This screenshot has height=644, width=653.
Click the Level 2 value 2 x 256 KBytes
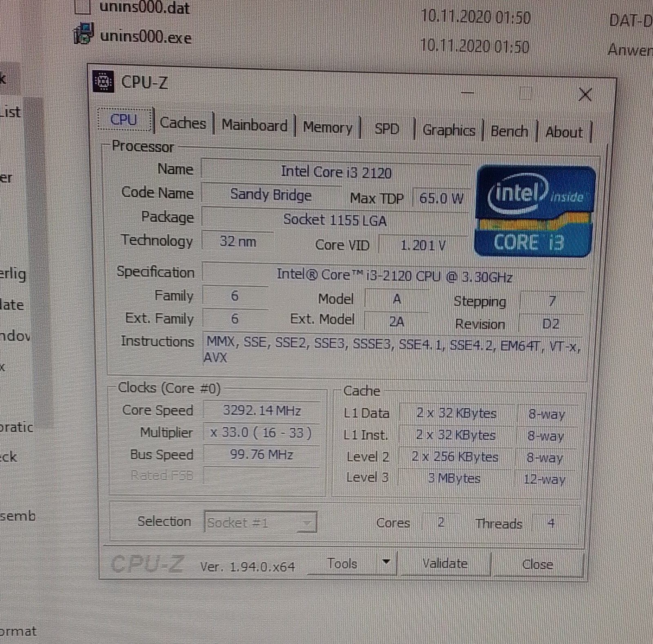pos(455,457)
